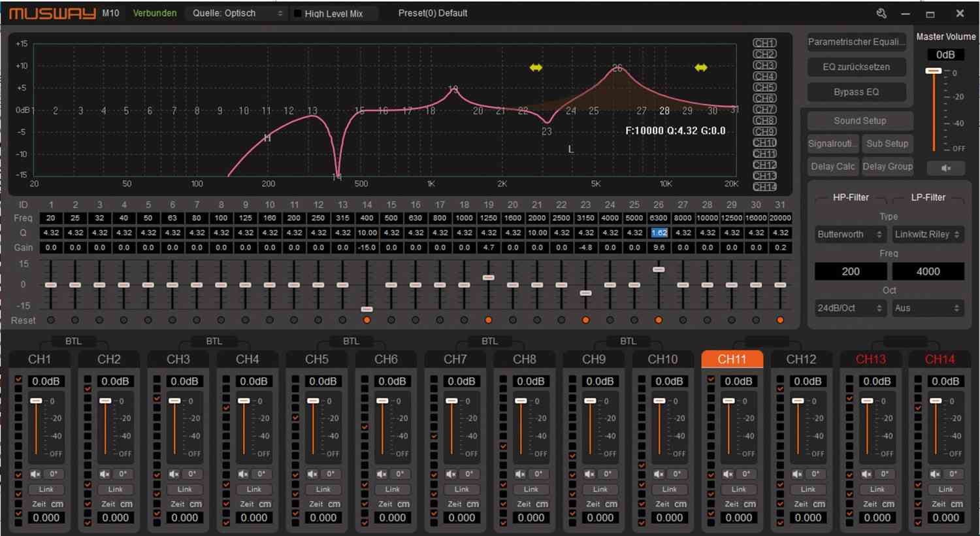Open Sound Setup
Viewport: 980px width, 536px height.
pyautogui.click(x=860, y=121)
